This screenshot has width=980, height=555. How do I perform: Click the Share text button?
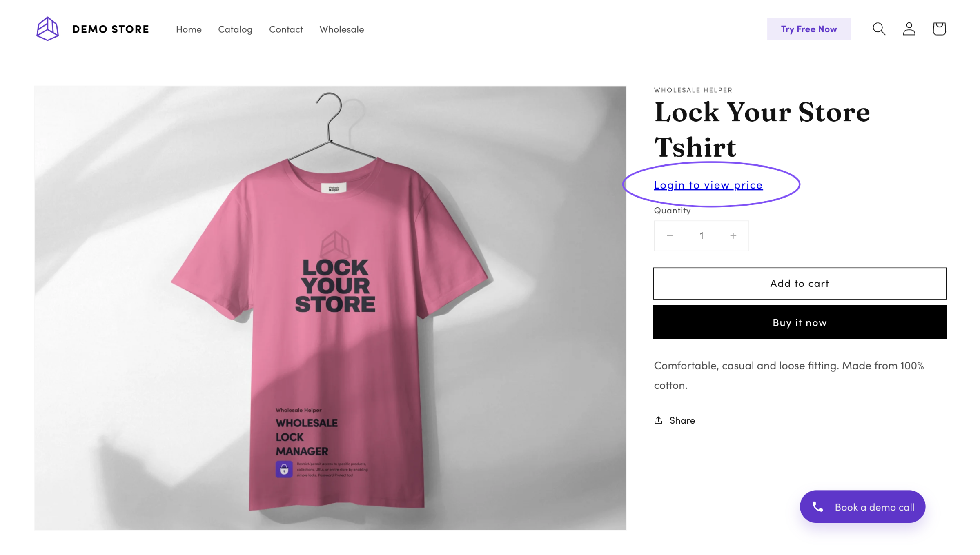tap(682, 420)
